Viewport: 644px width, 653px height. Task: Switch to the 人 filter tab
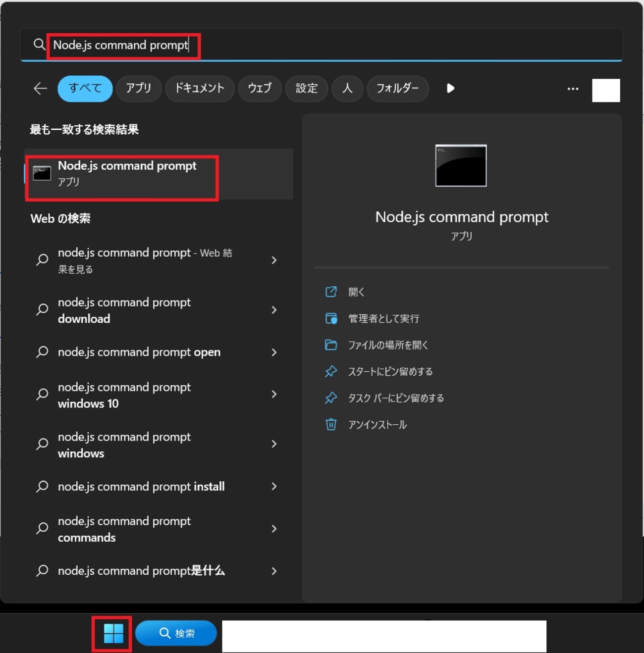[x=347, y=89]
